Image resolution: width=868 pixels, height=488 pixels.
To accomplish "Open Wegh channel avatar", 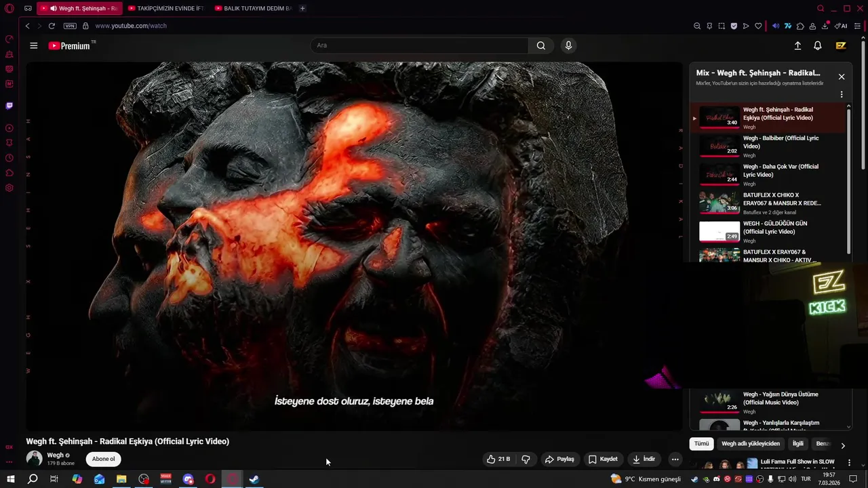I will [x=34, y=459].
